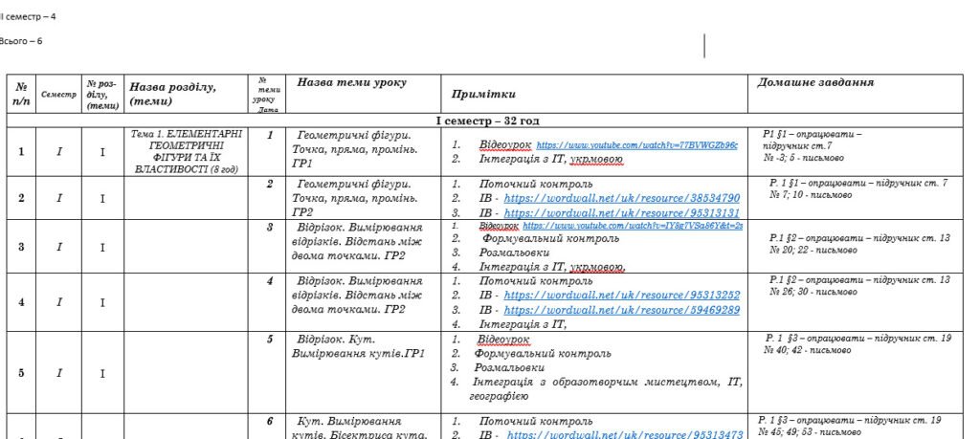980x439 pixels.
Task: Open wordwall resource 95313473 link
Action: click(x=624, y=434)
